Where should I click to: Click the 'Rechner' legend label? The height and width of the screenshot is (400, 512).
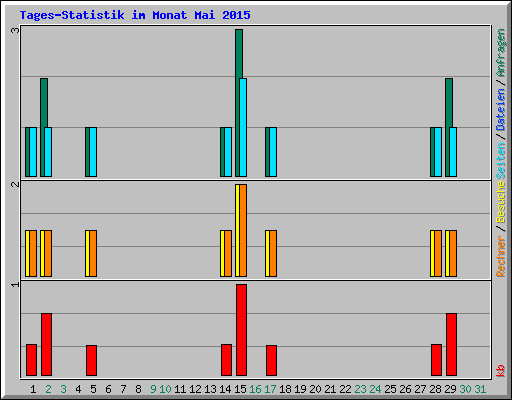(x=501, y=256)
